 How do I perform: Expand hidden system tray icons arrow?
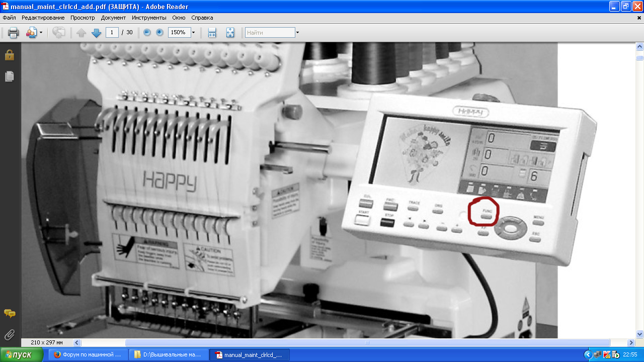coord(588,355)
